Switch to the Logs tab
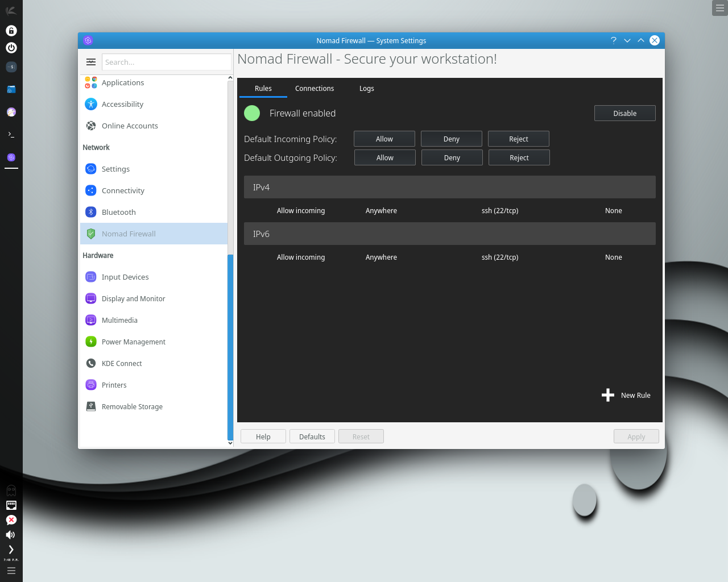 [x=367, y=89]
